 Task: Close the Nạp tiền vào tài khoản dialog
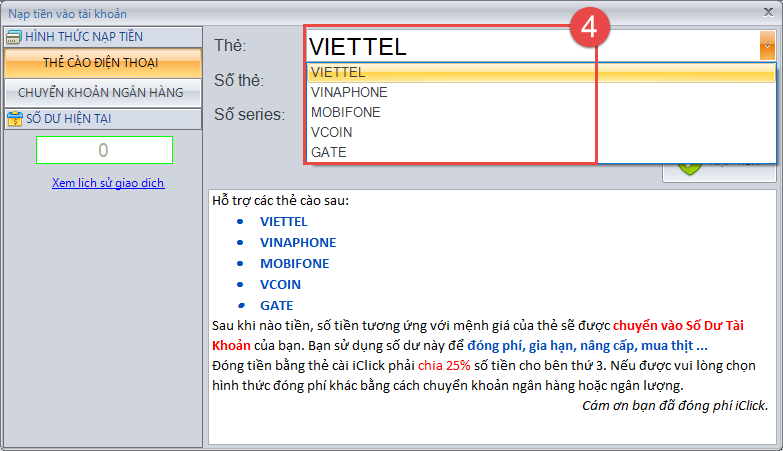click(x=768, y=12)
